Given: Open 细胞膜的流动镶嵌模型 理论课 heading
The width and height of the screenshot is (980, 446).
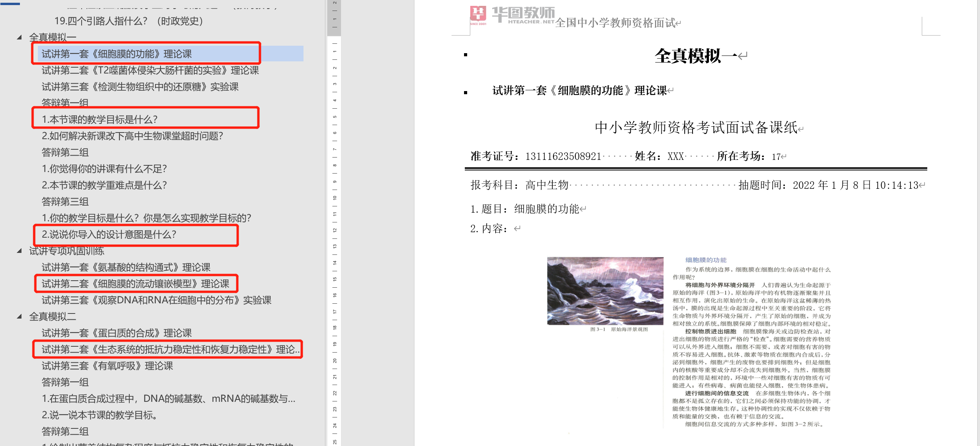Looking at the screenshot, I should point(135,284).
